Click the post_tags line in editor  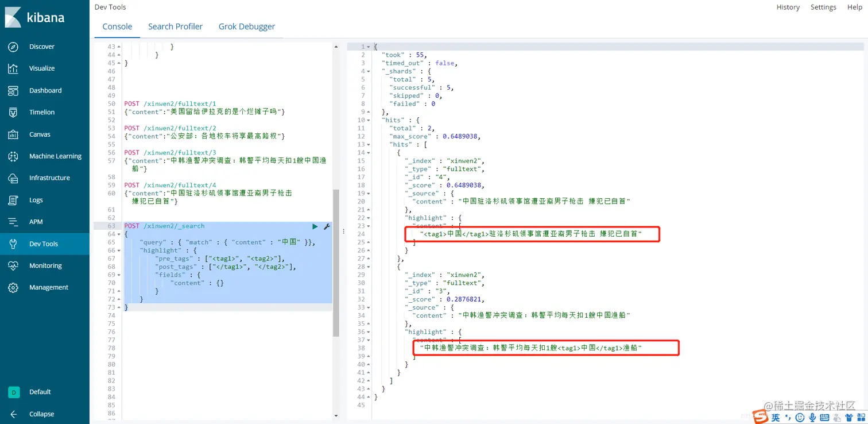pyautogui.click(x=226, y=267)
